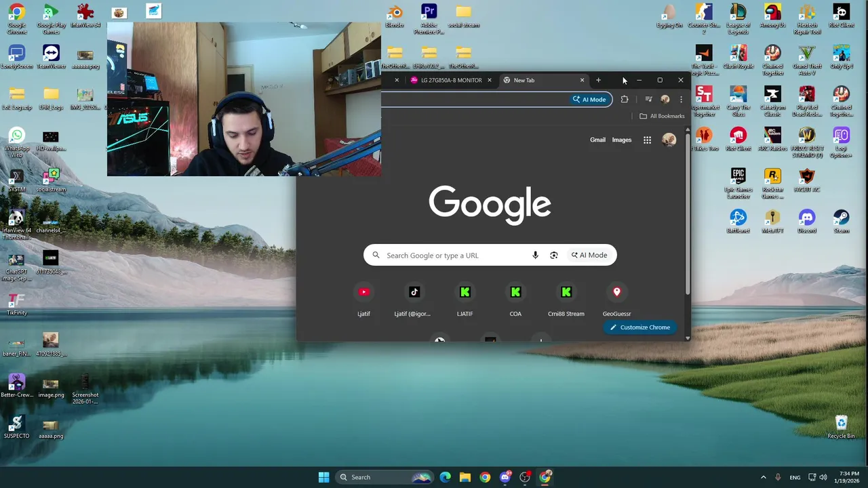The height and width of the screenshot is (488, 868).
Task: Select Steam desktop icon
Action: coord(842,222)
